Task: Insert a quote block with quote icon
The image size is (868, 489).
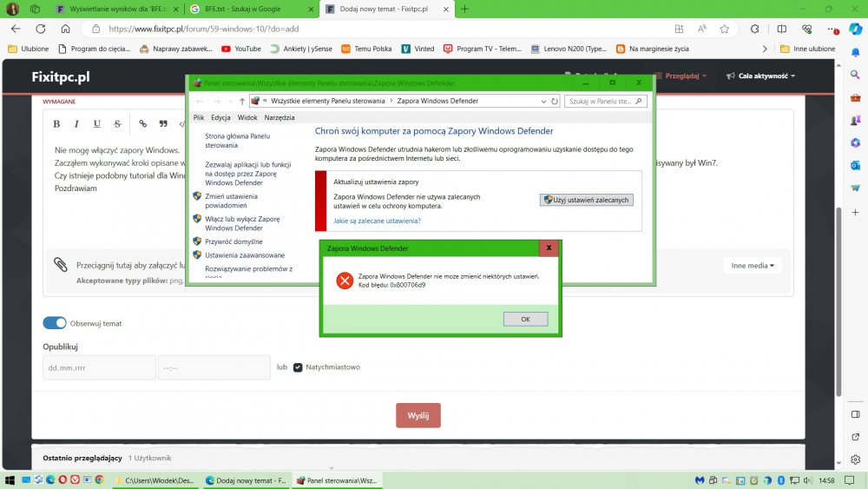Action: pyautogui.click(x=163, y=124)
